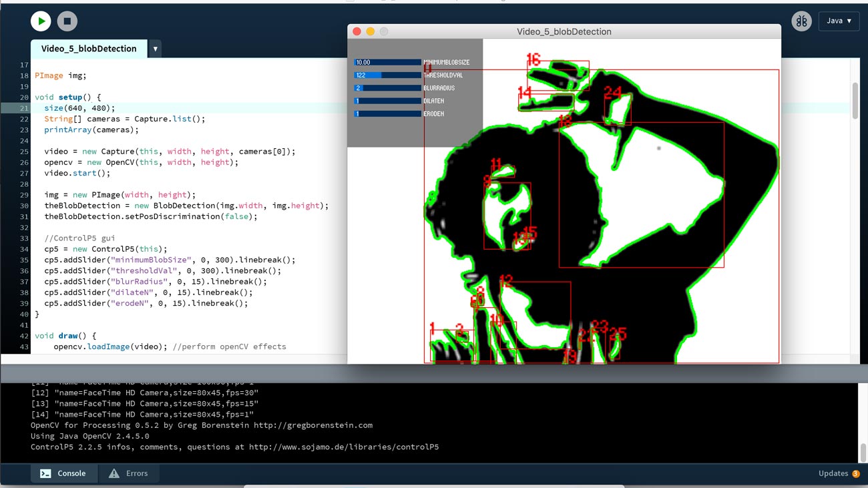Click the orange updates count badge

pyautogui.click(x=856, y=474)
